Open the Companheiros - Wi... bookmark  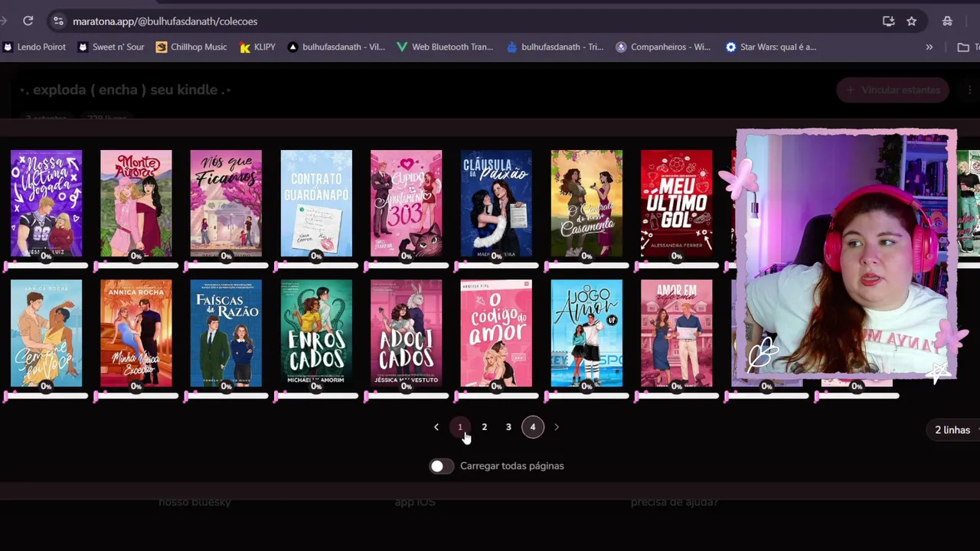pos(663,47)
